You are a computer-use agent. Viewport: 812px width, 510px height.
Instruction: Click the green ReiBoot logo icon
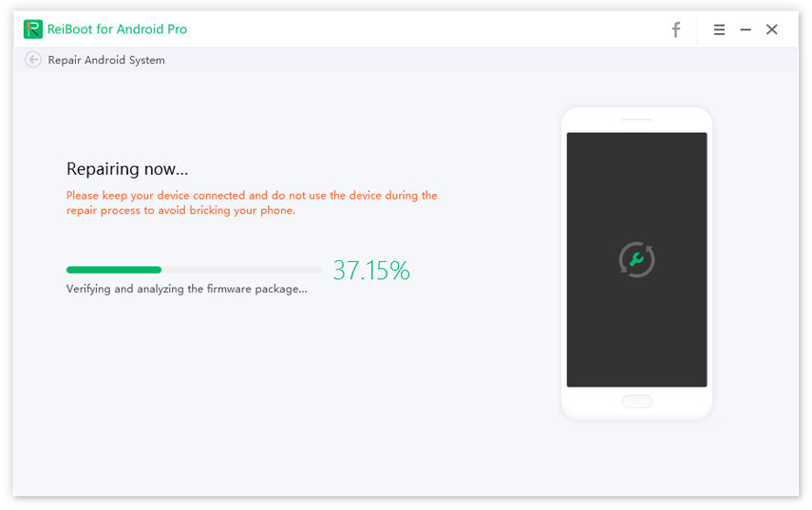(33, 29)
